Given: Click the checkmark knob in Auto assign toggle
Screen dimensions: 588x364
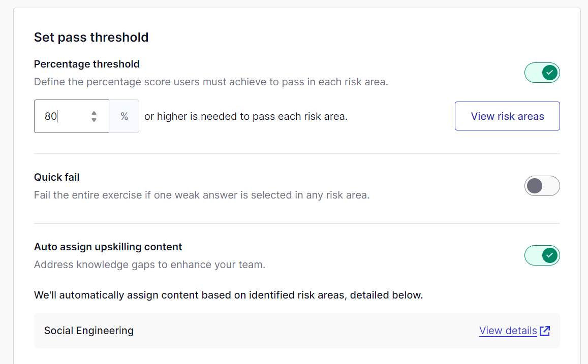Looking at the screenshot, I should click(549, 255).
